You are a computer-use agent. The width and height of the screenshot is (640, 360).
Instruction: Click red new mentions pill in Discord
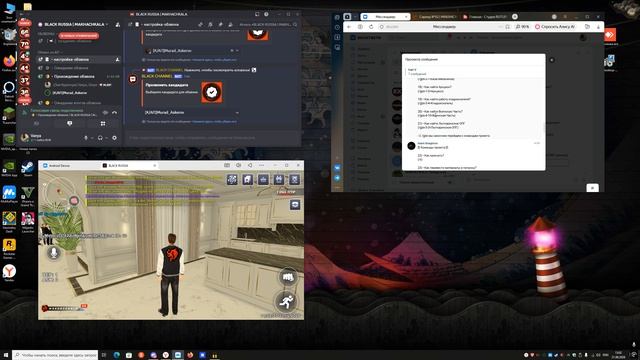78,36
